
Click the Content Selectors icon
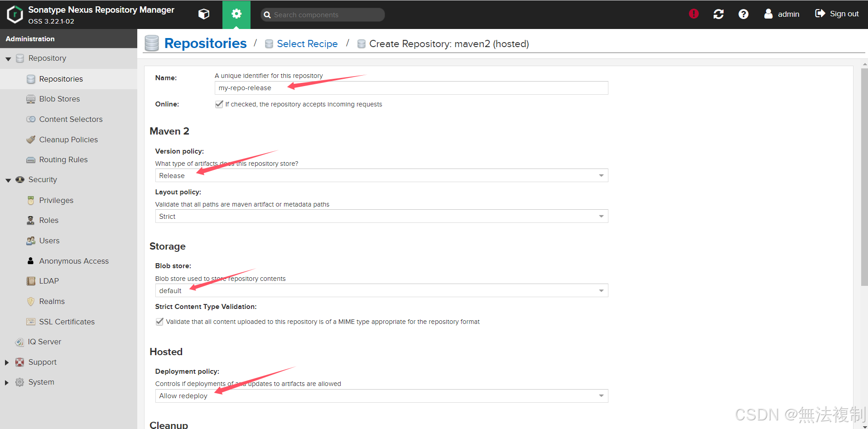click(31, 119)
